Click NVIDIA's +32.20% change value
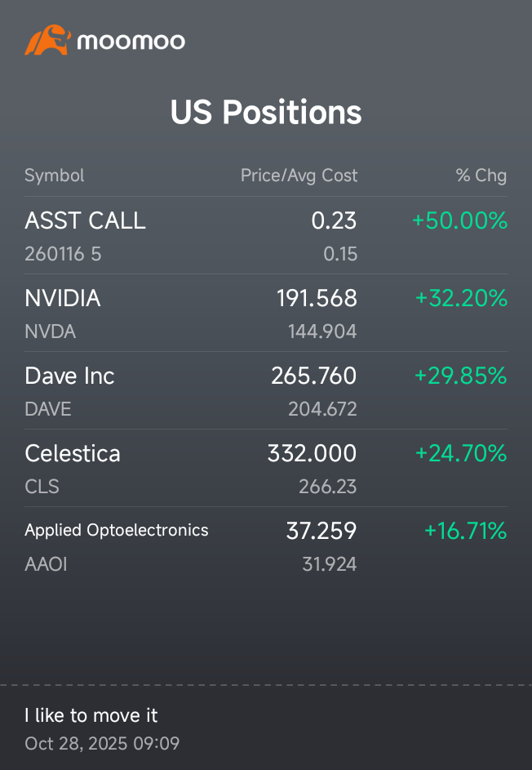Screen dimensions: 532x770 (x=461, y=298)
